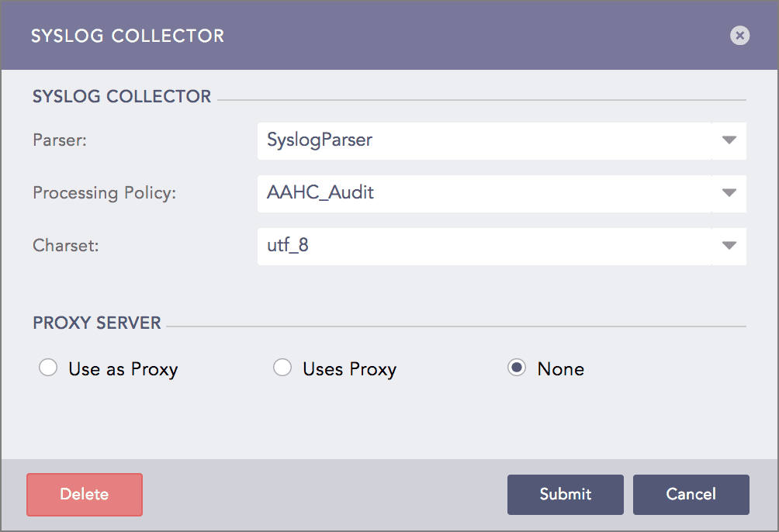Click the selected radio indicator next to None
This screenshot has width=779, height=532.
click(x=516, y=368)
